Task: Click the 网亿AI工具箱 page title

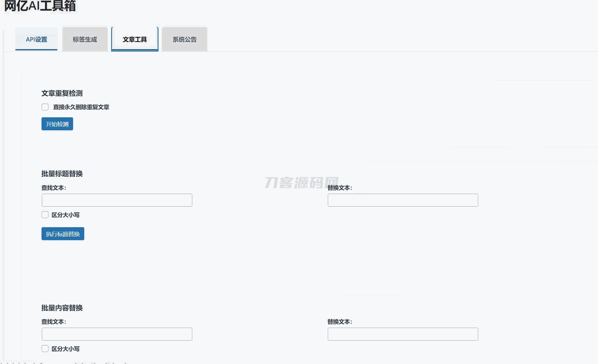Action: pos(40,6)
